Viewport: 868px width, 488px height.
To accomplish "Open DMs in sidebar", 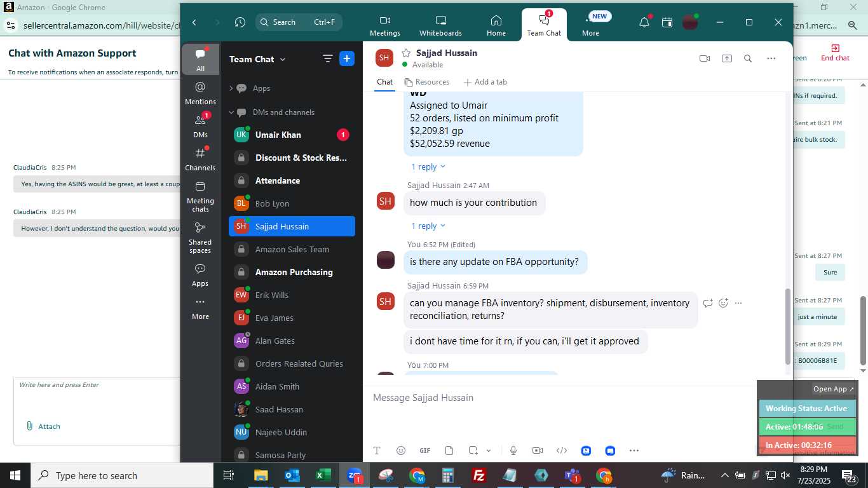I will [200, 126].
